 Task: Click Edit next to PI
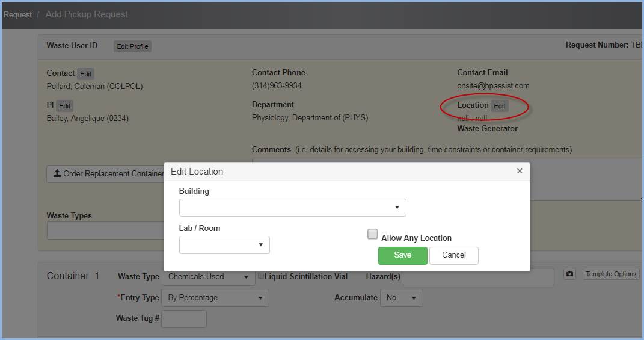click(64, 106)
